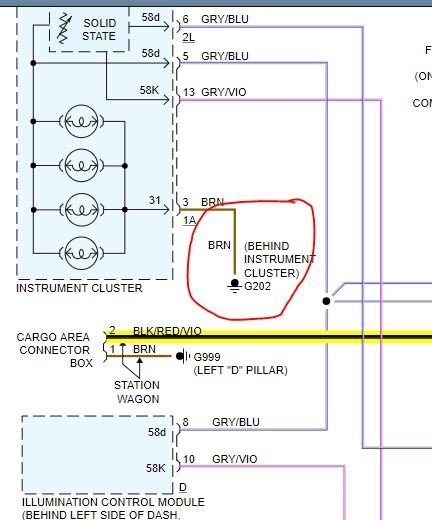
Task: Select the 3 BRN pin label
Action: [x=203, y=202]
